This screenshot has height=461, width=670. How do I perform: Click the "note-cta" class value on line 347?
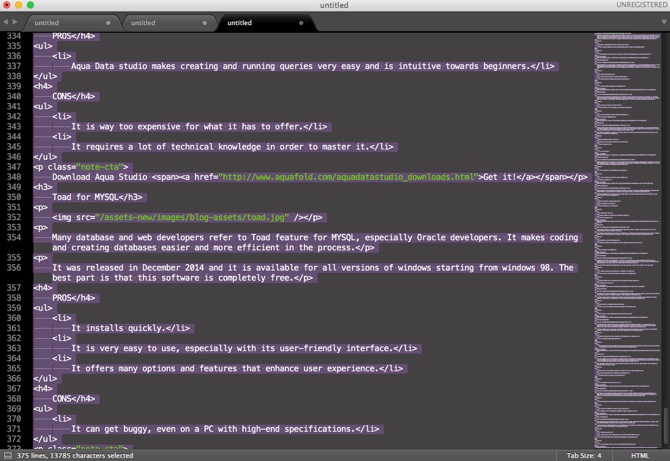[100, 167]
